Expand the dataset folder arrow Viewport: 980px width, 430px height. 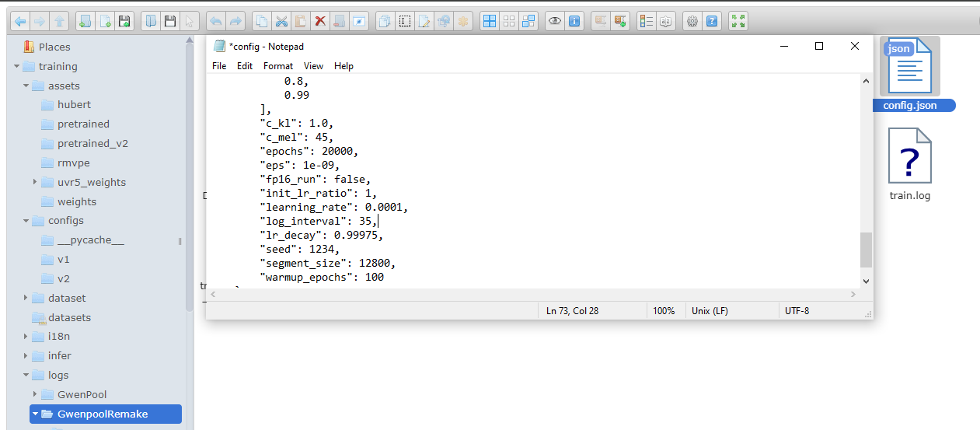(26, 298)
